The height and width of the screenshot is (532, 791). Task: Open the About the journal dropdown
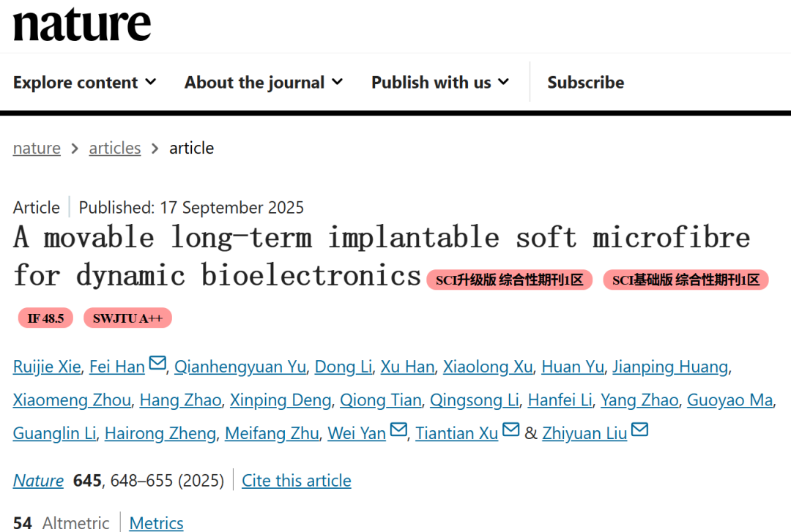[264, 83]
